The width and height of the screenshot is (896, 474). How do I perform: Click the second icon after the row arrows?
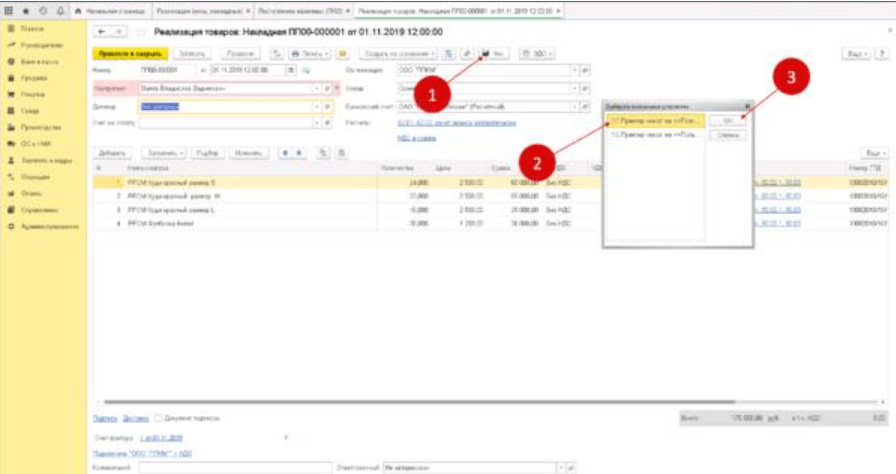(341, 153)
